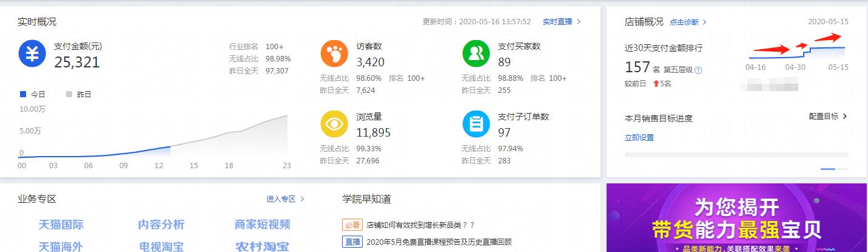This screenshot has height=252, width=868.
Task: Open 天猫海外 business link
Action: [x=61, y=247]
